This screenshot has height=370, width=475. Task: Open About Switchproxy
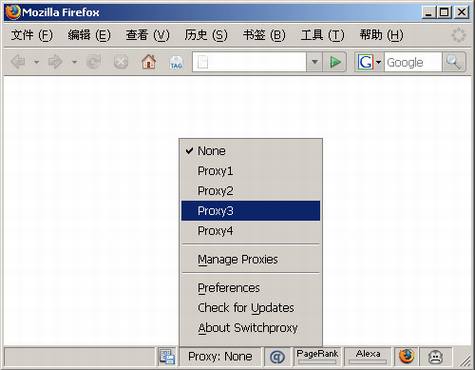coord(251,328)
